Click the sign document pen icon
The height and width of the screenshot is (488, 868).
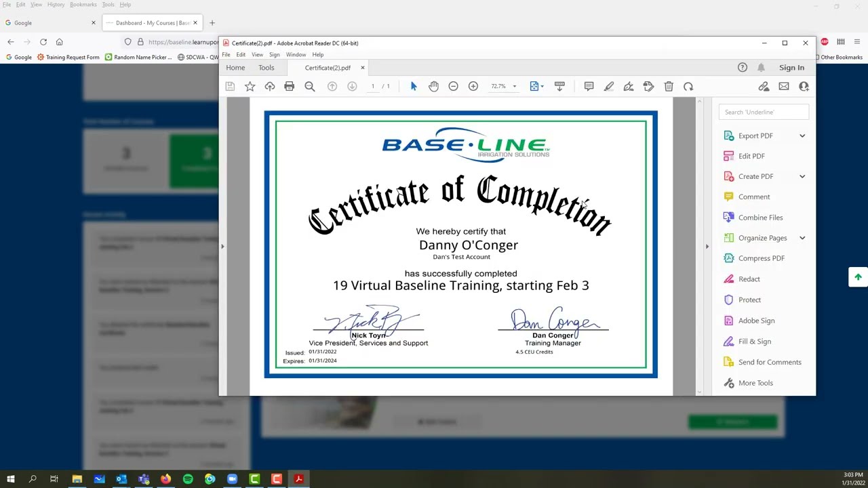(x=629, y=87)
